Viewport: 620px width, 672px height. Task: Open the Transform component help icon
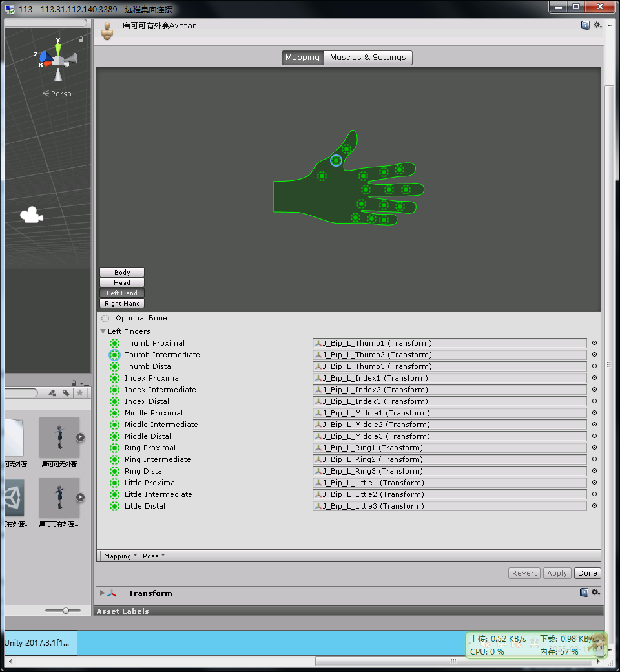(x=584, y=593)
